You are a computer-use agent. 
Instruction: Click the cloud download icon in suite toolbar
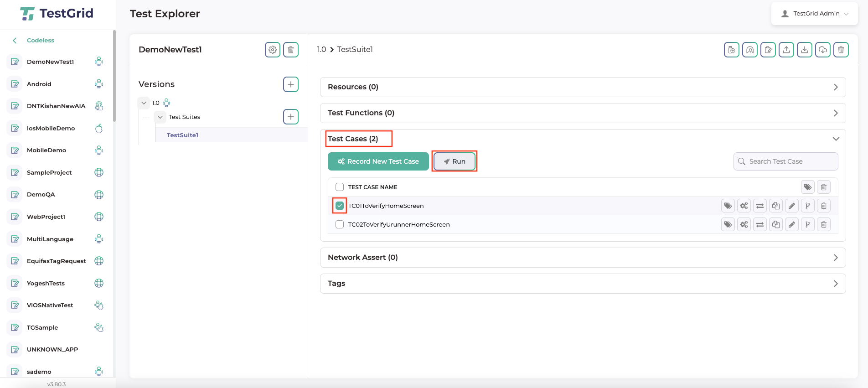click(822, 50)
